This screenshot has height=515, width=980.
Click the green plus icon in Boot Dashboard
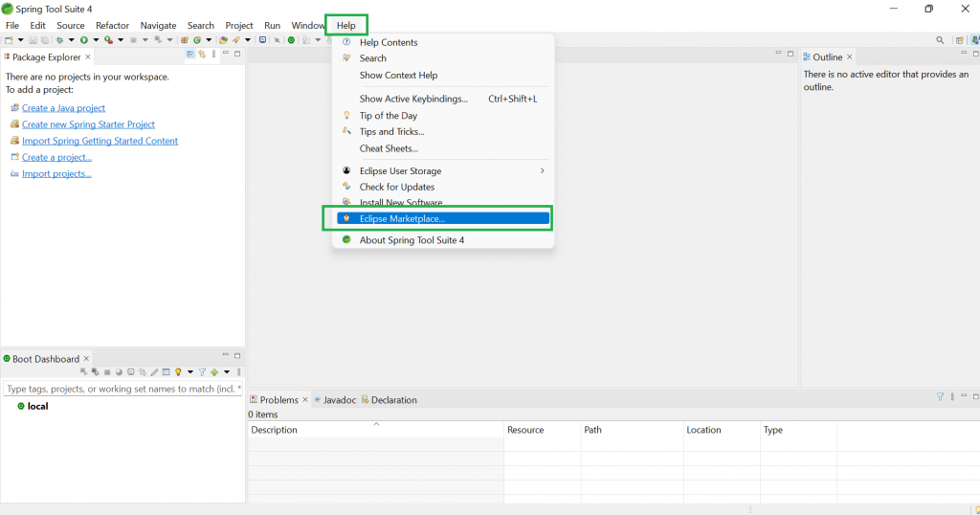click(214, 371)
